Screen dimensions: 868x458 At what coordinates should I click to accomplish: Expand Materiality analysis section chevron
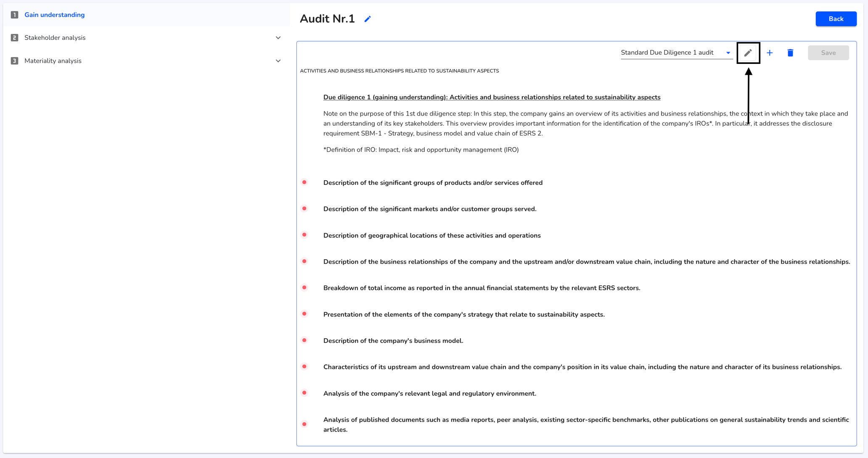[x=278, y=61]
